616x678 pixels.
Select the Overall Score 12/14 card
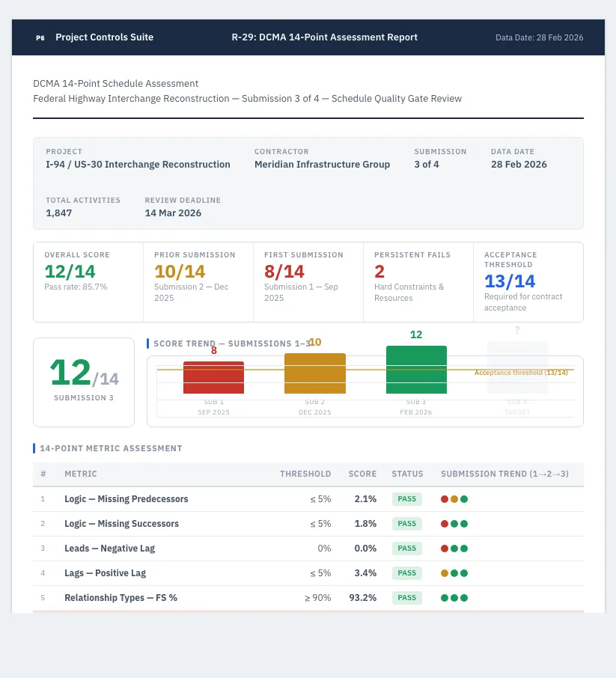point(88,282)
